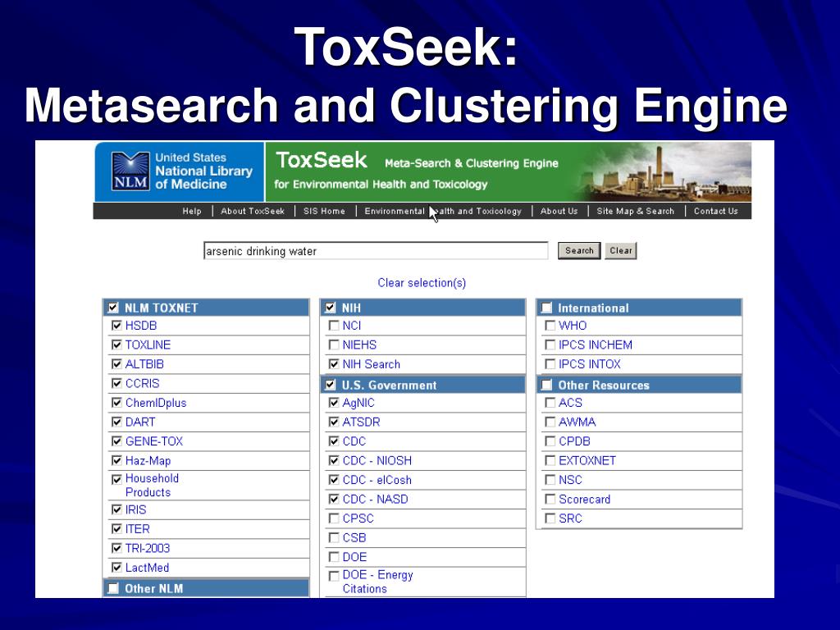
Task: Check the Other Resources group checkbox
Action: 546,385
